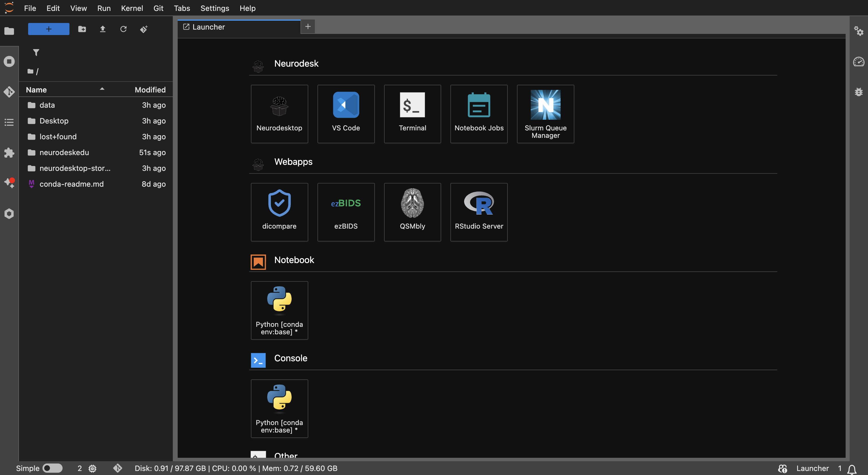Open the Help menu
The height and width of the screenshot is (475, 868).
click(247, 8)
